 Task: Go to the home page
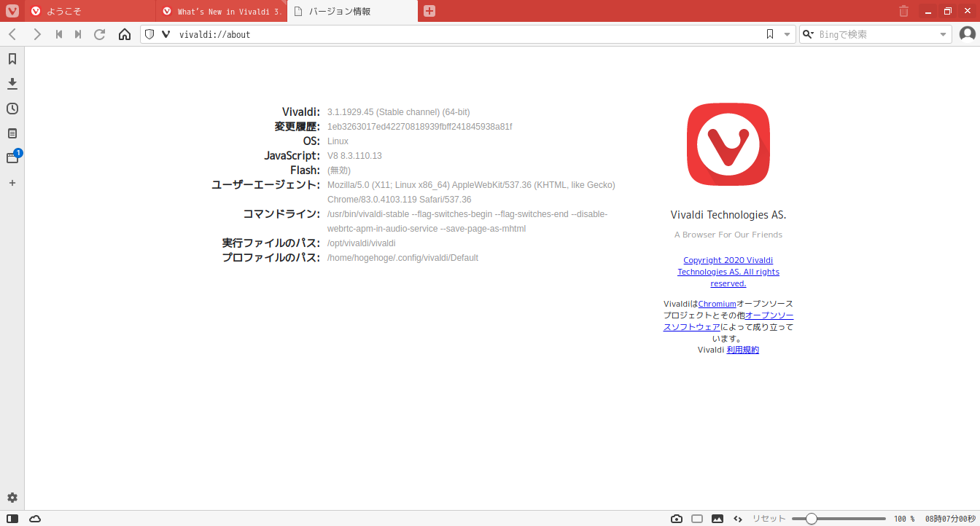tap(125, 34)
